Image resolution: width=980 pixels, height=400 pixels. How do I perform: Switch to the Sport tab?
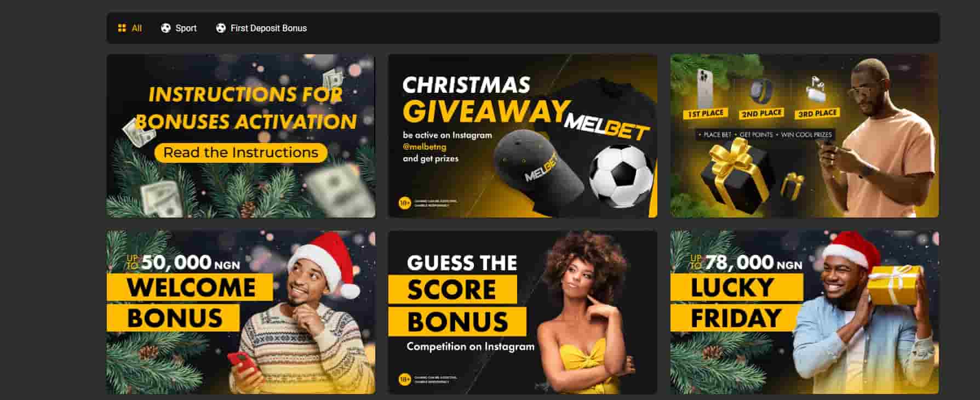click(179, 28)
